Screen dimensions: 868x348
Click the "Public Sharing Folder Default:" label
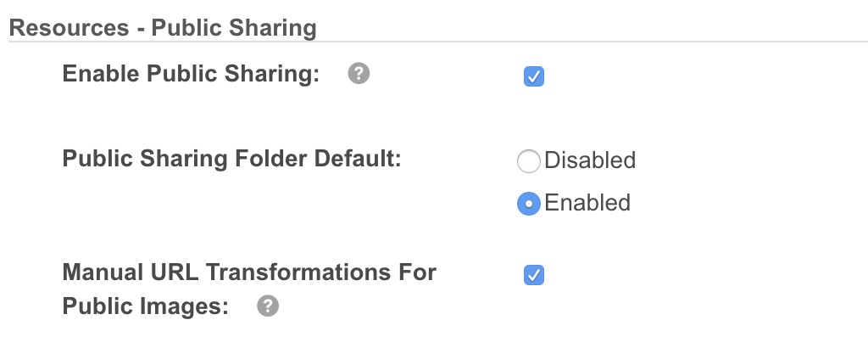pos(231,159)
